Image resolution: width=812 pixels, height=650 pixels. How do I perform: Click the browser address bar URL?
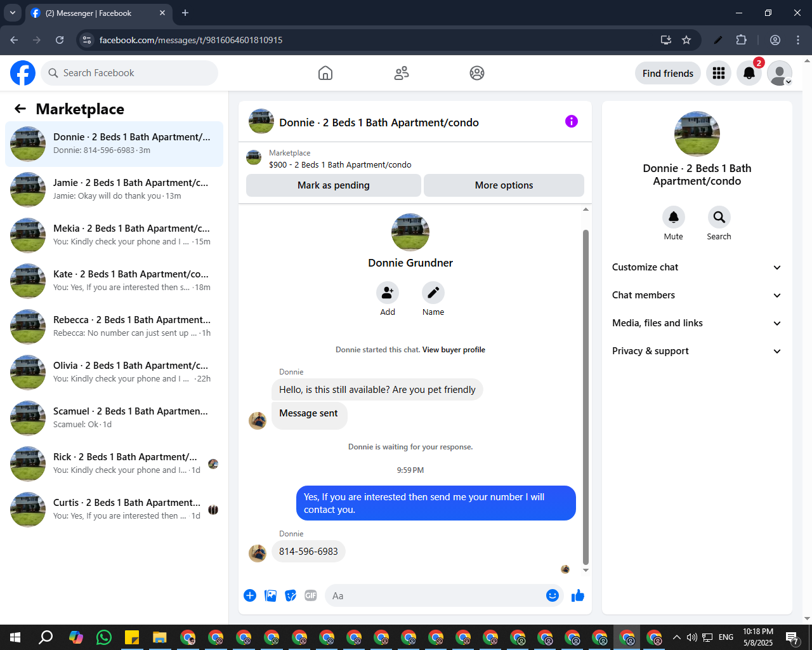(x=191, y=40)
